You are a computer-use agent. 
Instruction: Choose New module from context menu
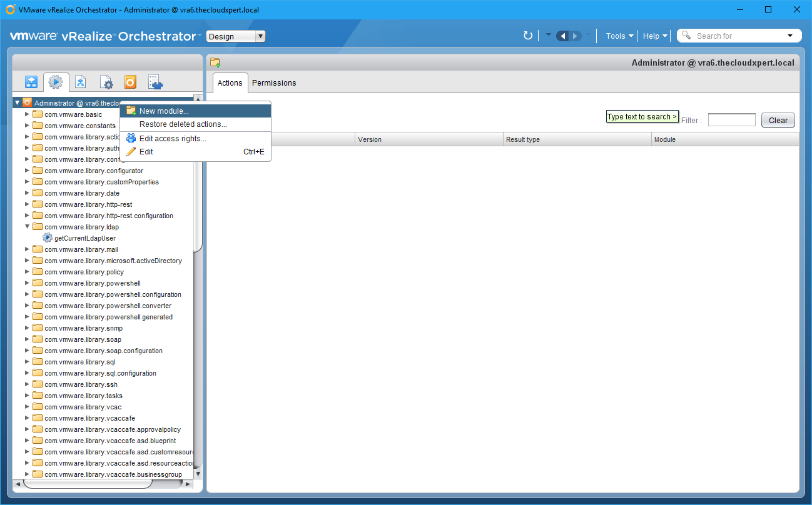[164, 111]
